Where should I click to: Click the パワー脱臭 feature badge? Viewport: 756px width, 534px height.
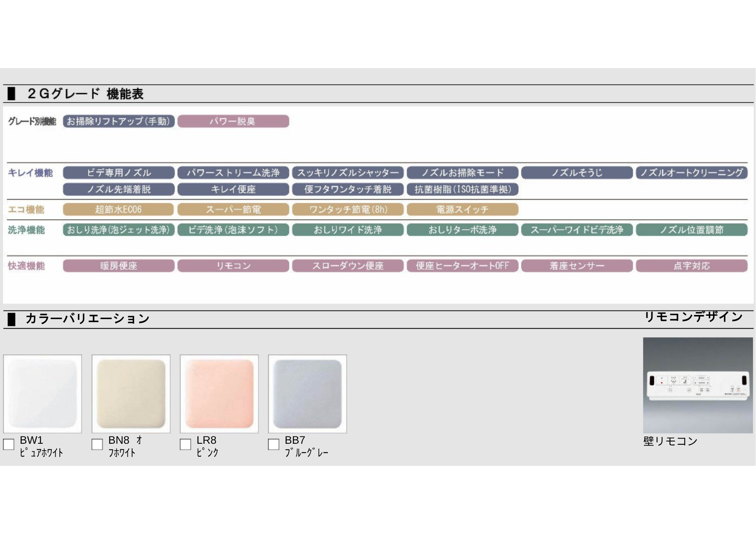click(x=233, y=121)
